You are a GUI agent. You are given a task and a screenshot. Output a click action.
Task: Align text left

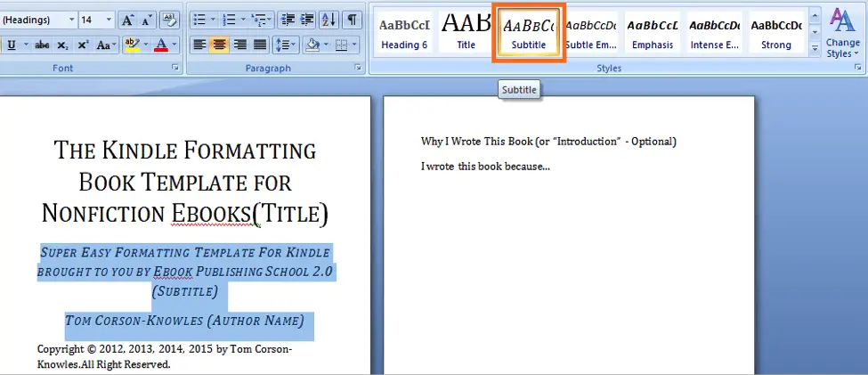(x=199, y=45)
